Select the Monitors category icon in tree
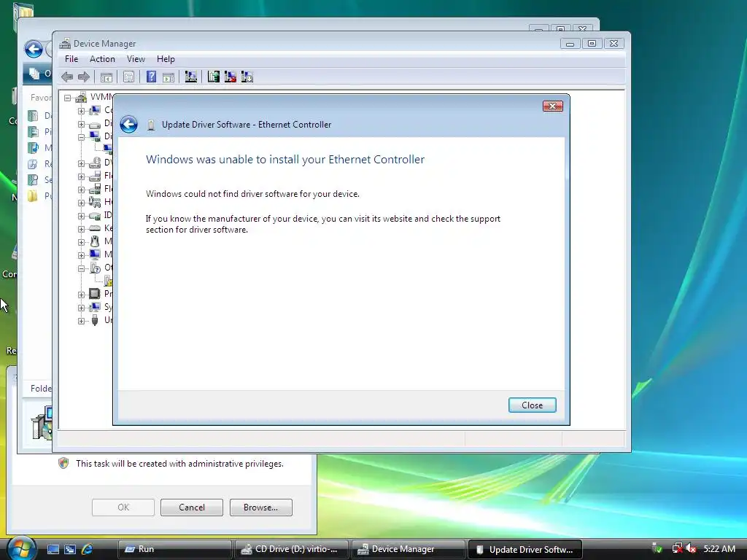The width and height of the screenshot is (747, 560). (95, 254)
